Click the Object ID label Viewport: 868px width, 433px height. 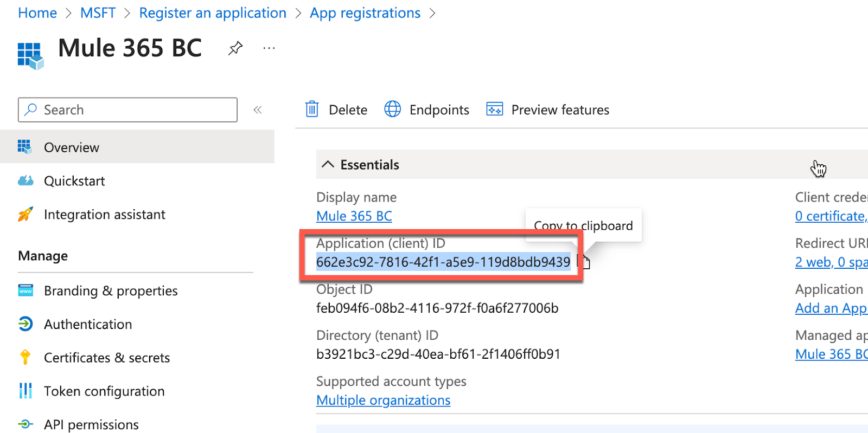pos(344,289)
